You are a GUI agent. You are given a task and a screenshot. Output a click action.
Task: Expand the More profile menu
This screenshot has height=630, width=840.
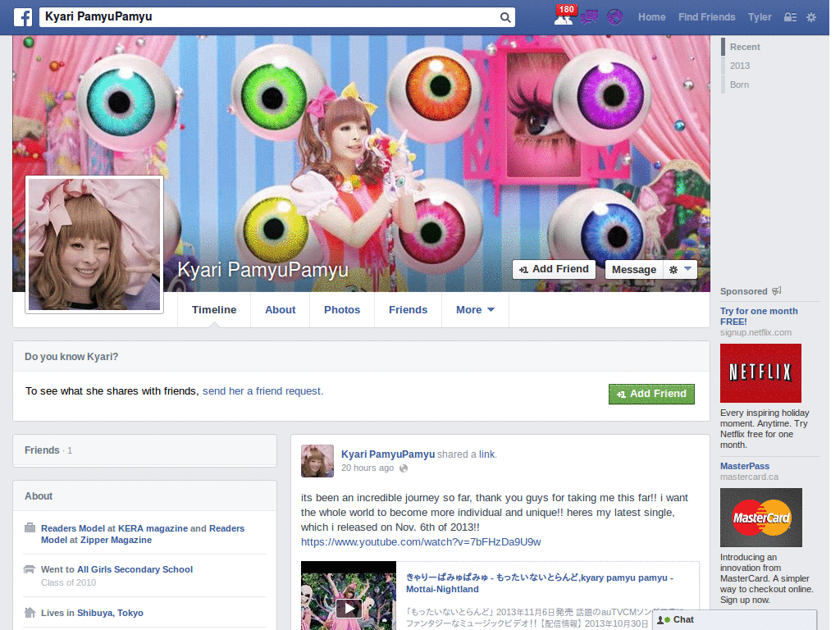[x=475, y=309]
